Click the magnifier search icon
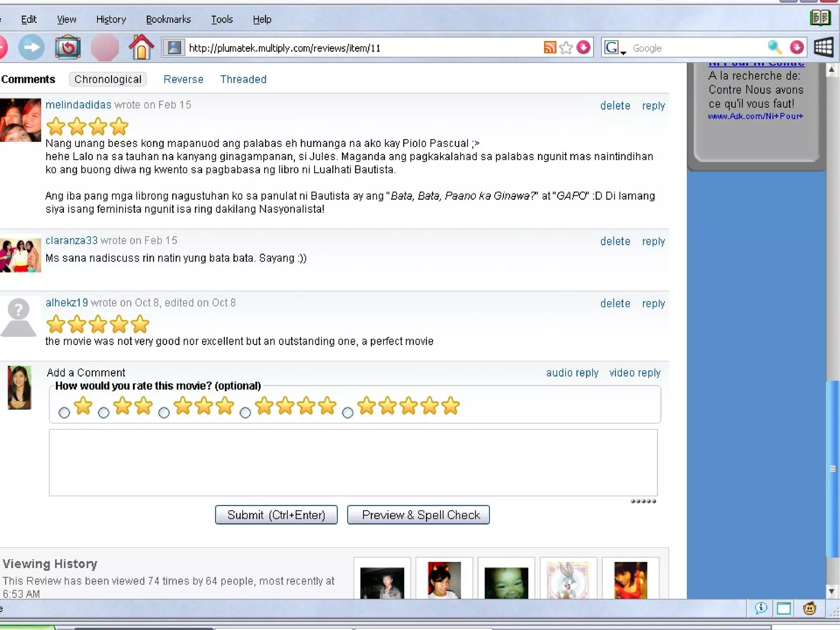Image resolution: width=840 pixels, height=630 pixels. [x=774, y=48]
